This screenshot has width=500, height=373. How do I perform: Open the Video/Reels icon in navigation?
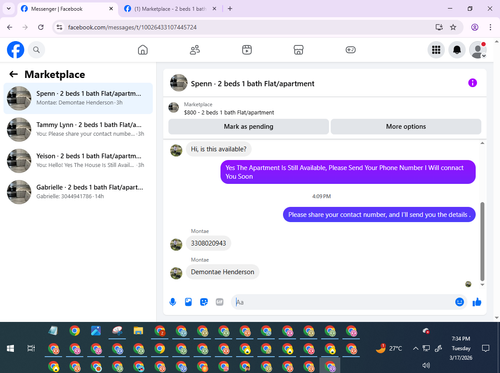[247, 50]
